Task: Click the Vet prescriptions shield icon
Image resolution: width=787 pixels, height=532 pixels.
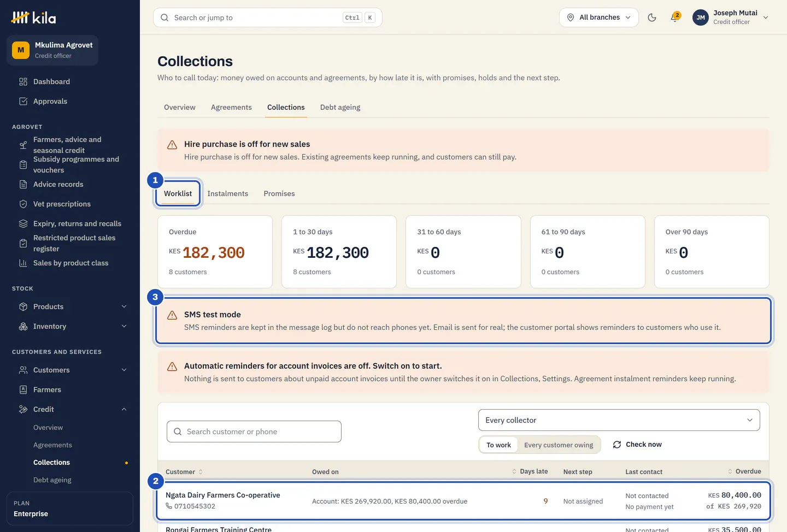Action: (23, 204)
